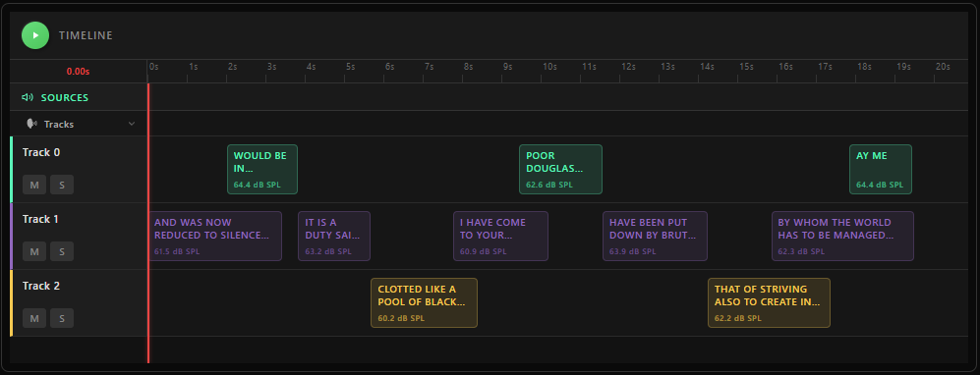Click the 63.2 dB SPL level text
980x375 pixels.
(x=328, y=251)
